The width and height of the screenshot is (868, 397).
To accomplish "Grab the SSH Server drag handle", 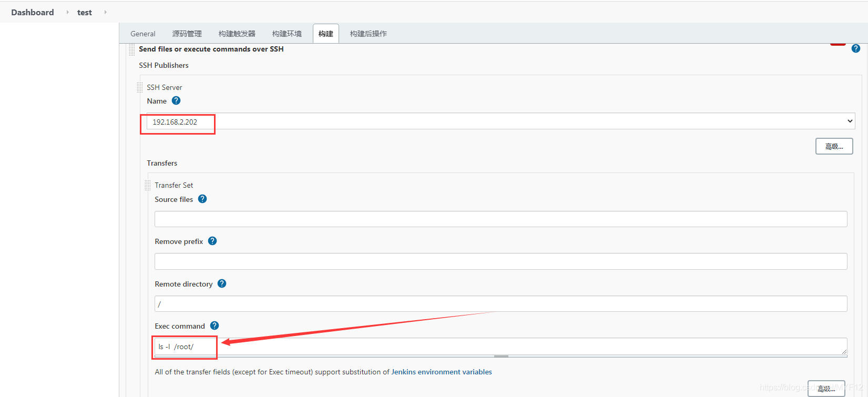I will 140,87.
